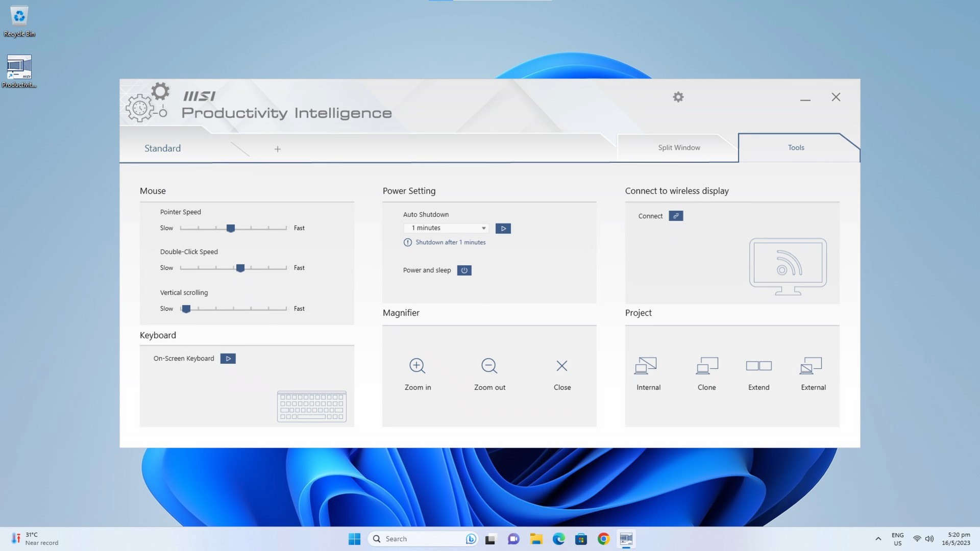Click ENG US language indicator
Screen dimensions: 980x551
897,539
